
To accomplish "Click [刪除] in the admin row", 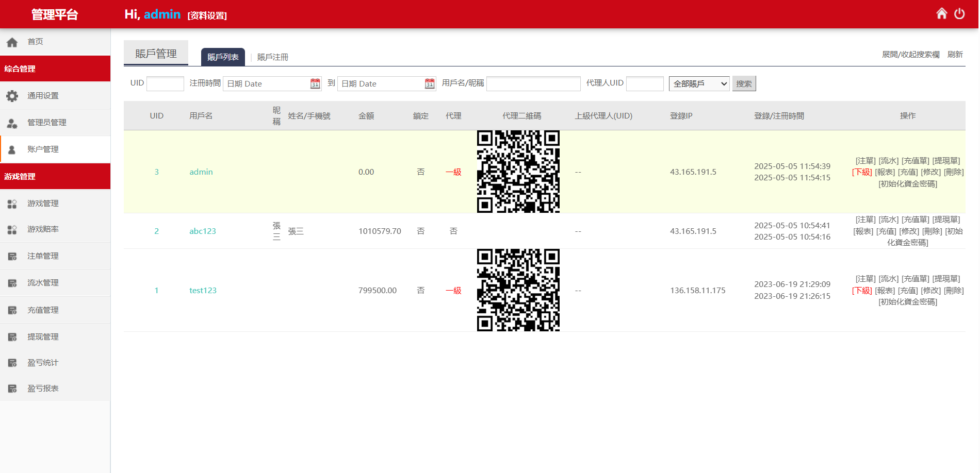I will point(954,172).
